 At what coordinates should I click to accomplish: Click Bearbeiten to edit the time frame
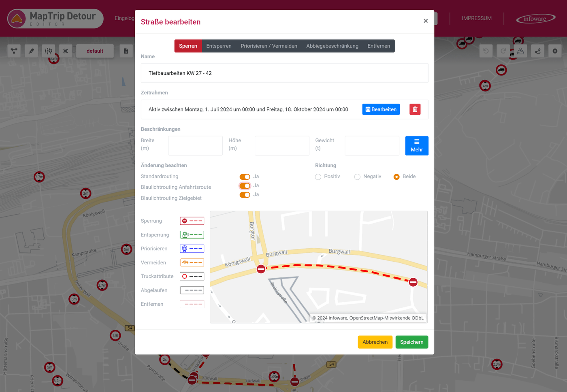381,109
